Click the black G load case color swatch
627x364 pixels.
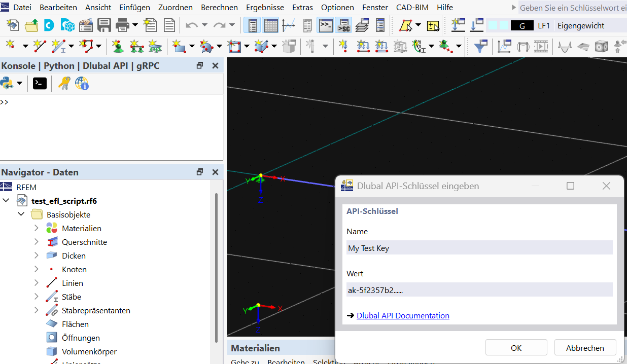(522, 26)
